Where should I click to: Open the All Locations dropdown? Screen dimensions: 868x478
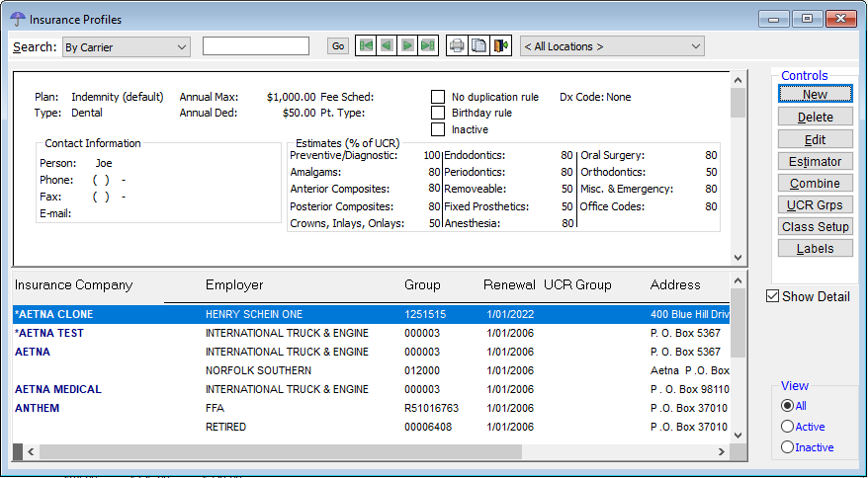coord(612,46)
